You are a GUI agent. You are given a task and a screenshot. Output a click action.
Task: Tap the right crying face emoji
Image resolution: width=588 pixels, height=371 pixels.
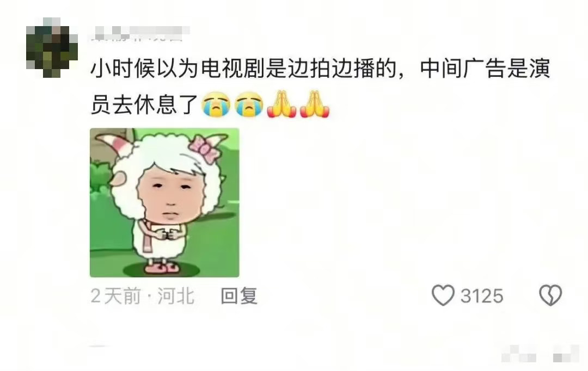249,104
